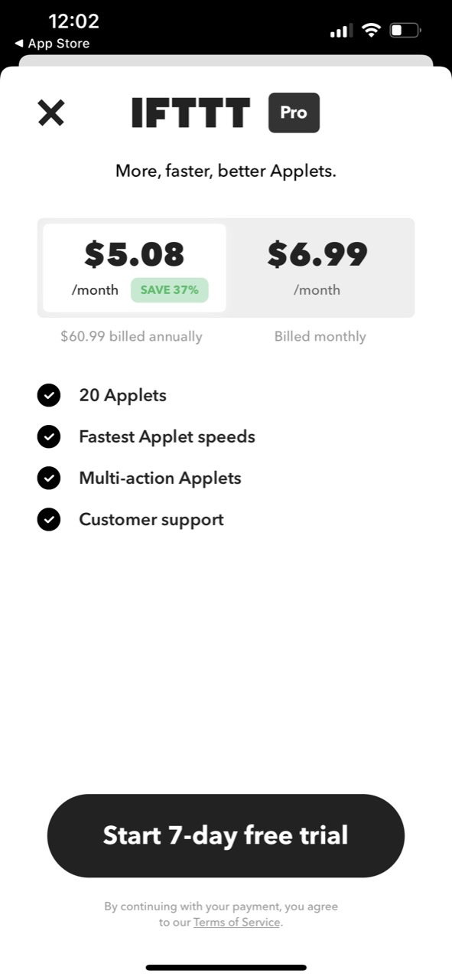The image size is (452, 980).
Task: Start the 7-day free trial
Action: pos(226,835)
